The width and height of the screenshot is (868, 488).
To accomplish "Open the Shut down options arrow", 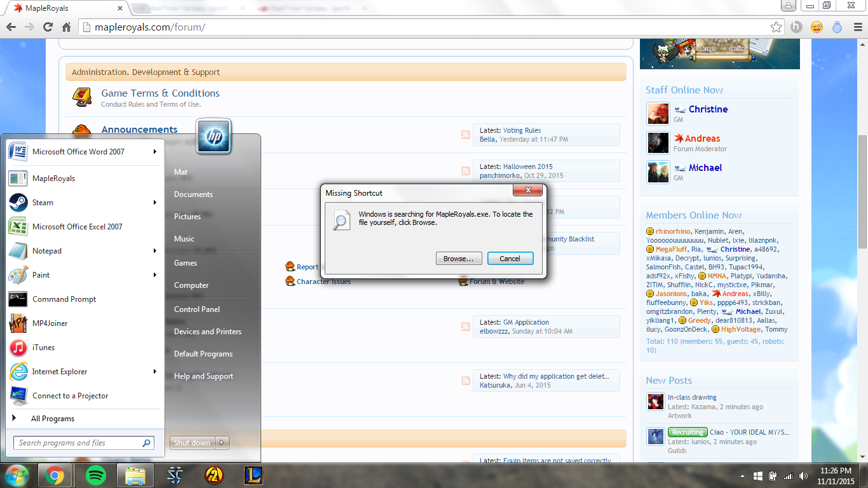I will tap(222, 443).
